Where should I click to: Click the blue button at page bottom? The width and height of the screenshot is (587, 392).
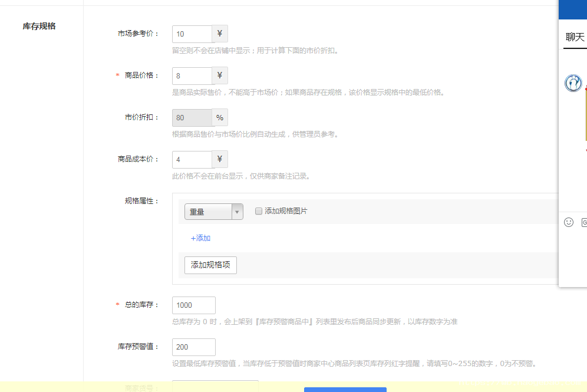point(345,390)
